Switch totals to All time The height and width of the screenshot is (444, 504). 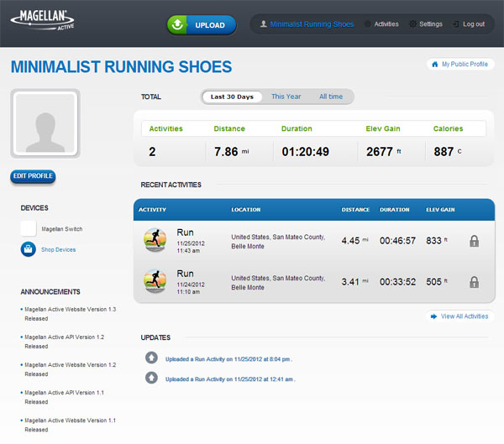pyautogui.click(x=331, y=97)
